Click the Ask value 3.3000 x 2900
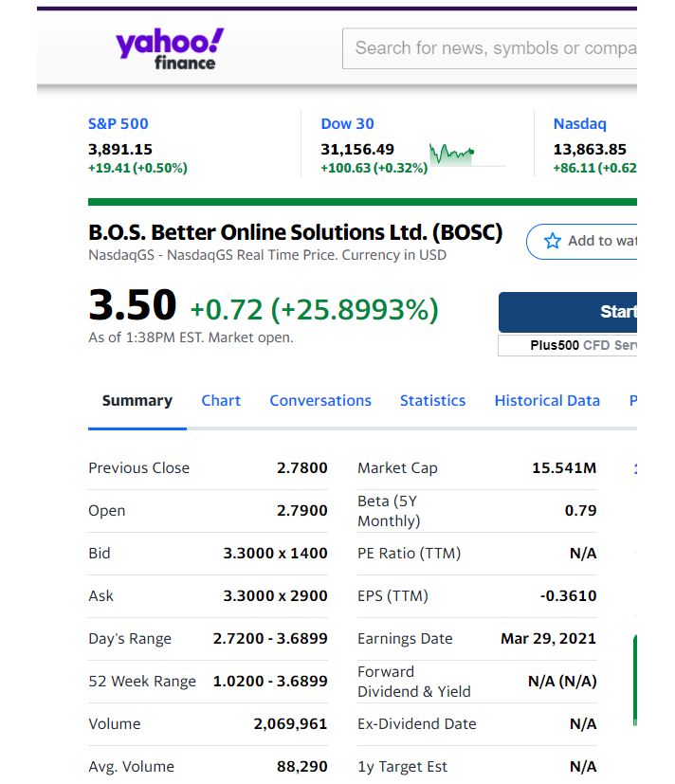 [x=275, y=596]
